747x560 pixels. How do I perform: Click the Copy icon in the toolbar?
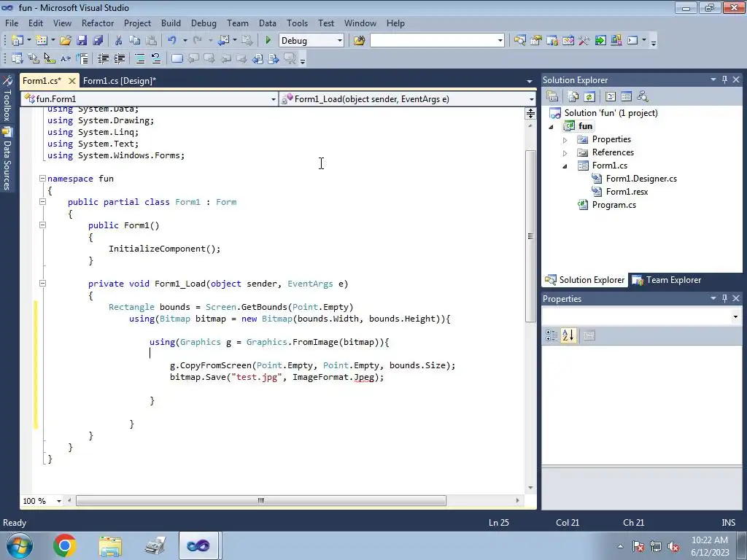click(x=135, y=41)
